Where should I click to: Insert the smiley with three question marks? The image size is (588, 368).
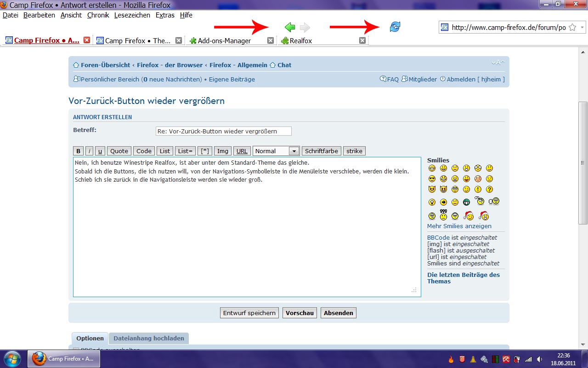coord(443,214)
